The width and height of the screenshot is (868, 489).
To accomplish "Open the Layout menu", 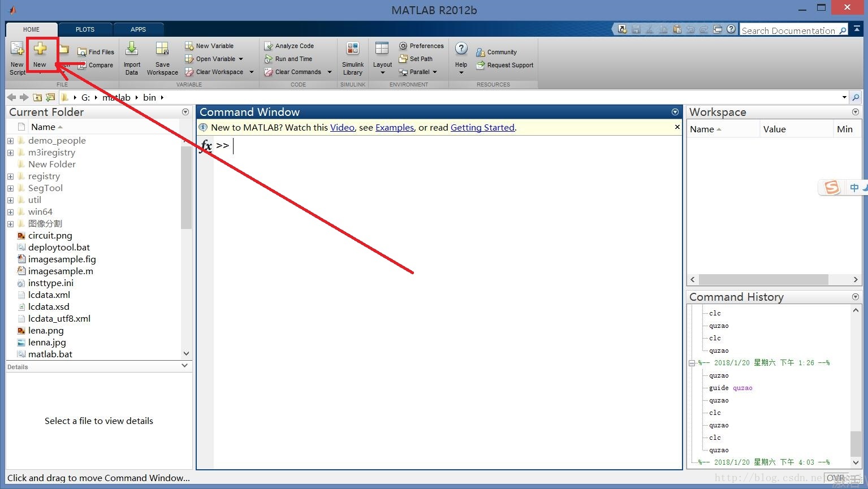I will (x=382, y=58).
